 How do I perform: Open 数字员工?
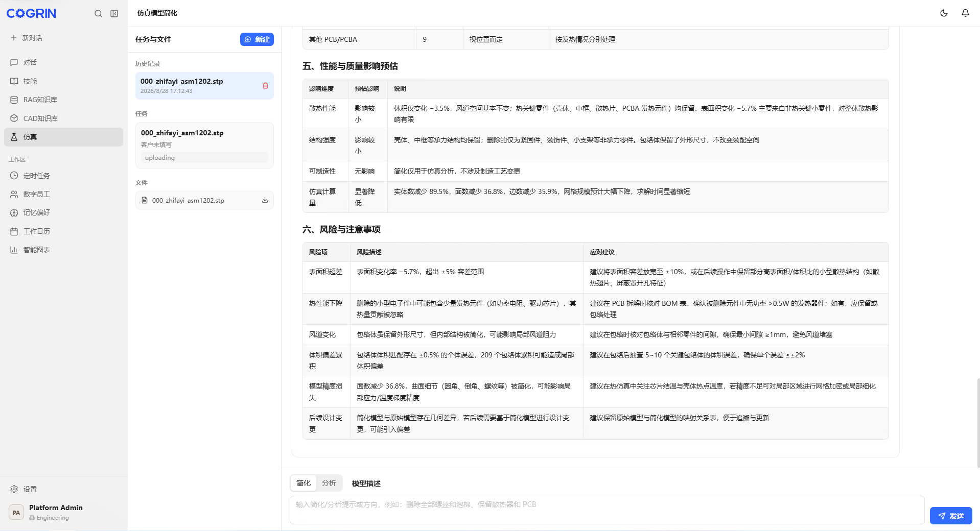pyautogui.click(x=63, y=194)
